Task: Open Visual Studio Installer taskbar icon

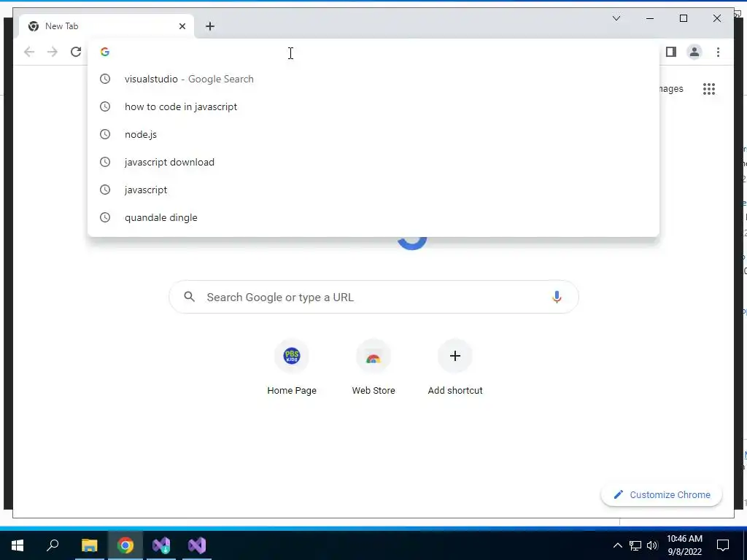Action: [161, 545]
